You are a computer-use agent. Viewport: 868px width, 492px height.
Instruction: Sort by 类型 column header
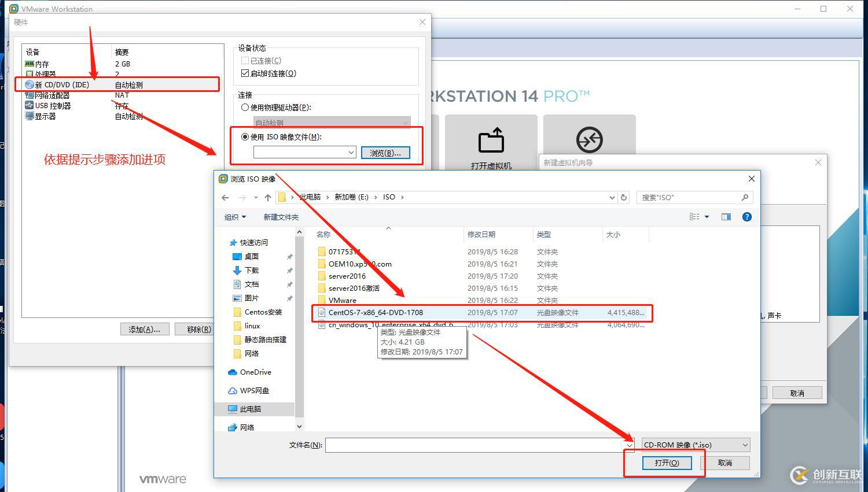point(544,234)
